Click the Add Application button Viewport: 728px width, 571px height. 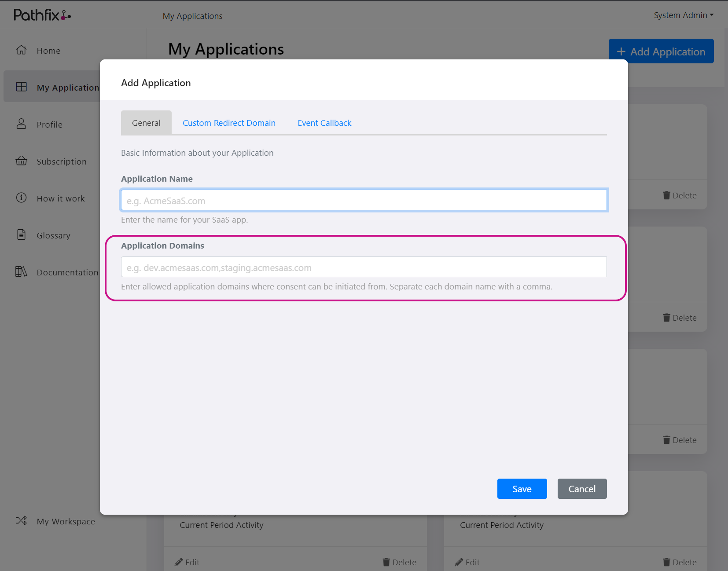[661, 51]
